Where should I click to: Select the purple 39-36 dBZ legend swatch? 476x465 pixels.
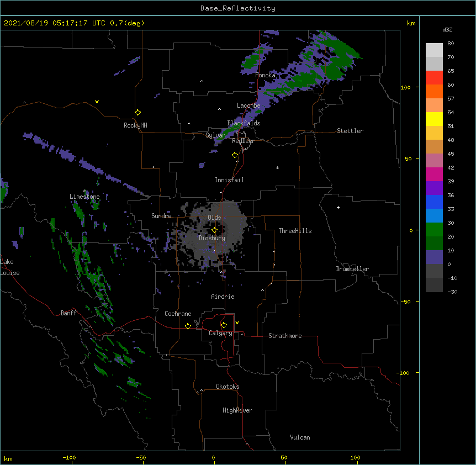pyautogui.click(x=434, y=188)
